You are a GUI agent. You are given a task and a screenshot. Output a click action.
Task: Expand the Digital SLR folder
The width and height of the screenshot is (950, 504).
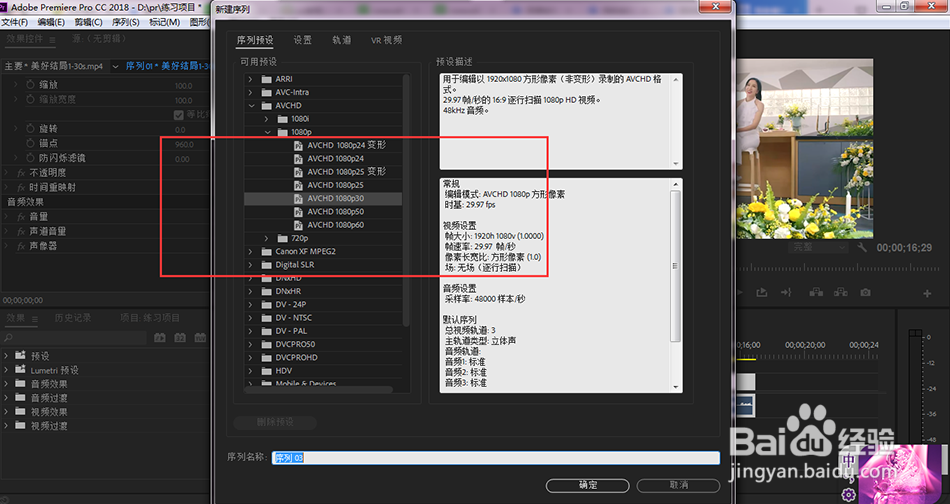click(x=251, y=265)
